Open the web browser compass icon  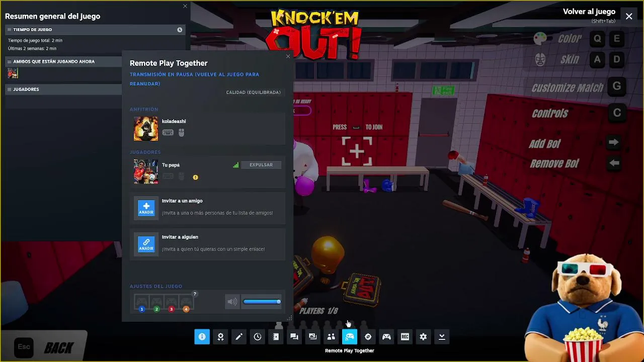tap(368, 337)
